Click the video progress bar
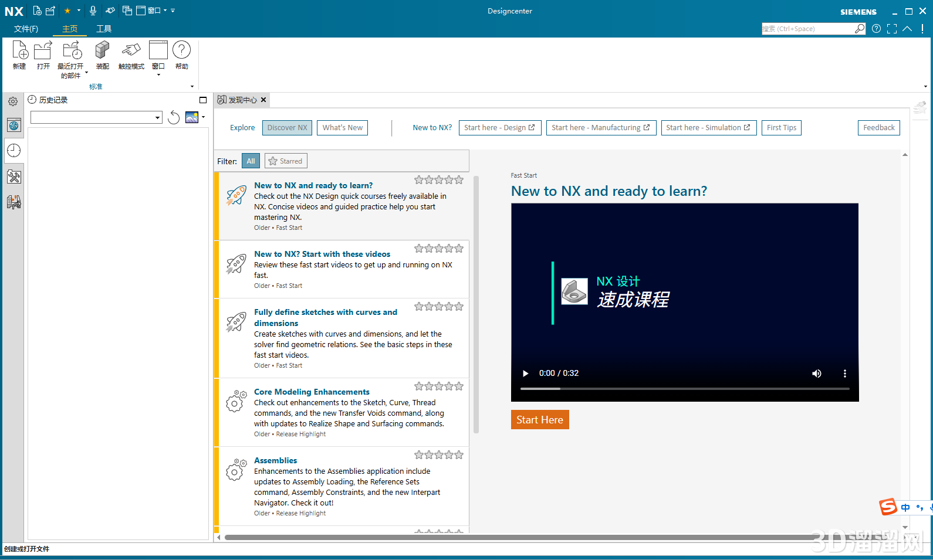933x560 pixels. (684, 389)
